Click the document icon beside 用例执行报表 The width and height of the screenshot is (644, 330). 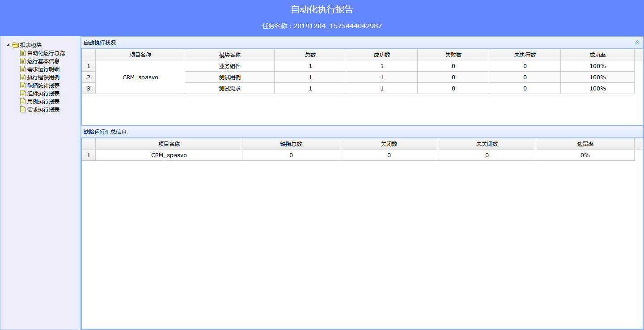[x=23, y=101]
